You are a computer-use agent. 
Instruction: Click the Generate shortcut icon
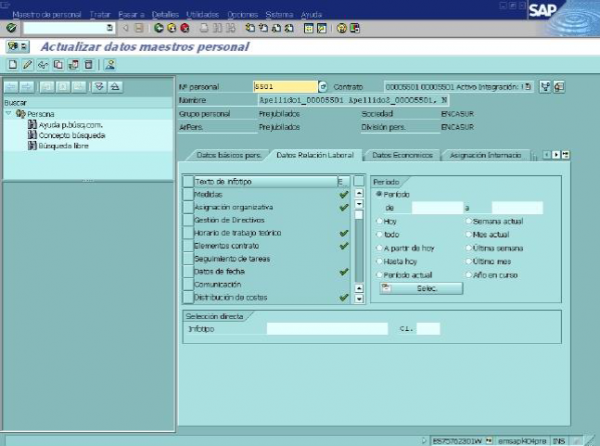[x=322, y=28]
